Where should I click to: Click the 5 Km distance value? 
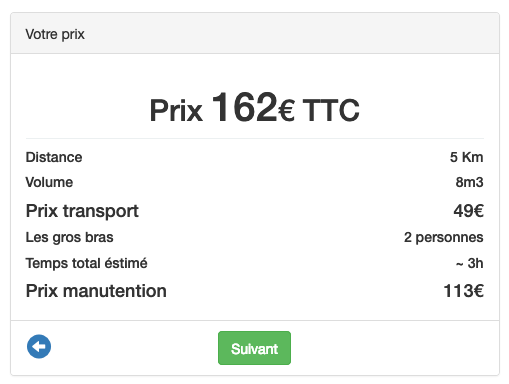(x=466, y=157)
